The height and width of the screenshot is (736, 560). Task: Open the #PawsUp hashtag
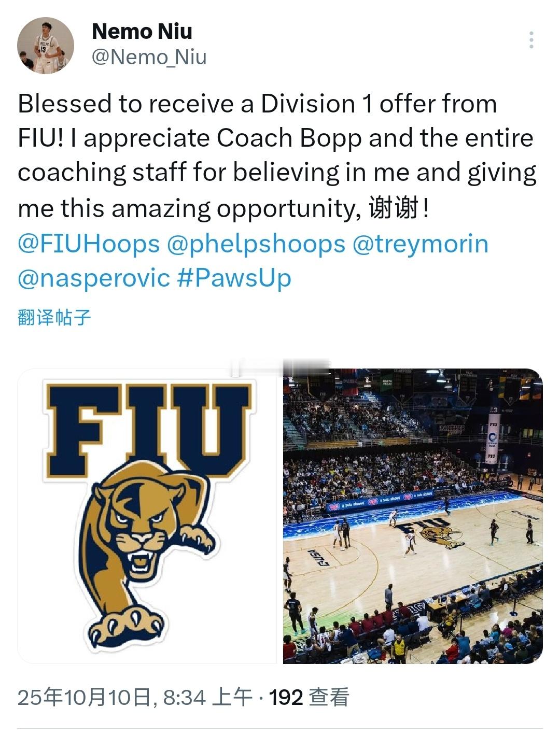click(234, 278)
